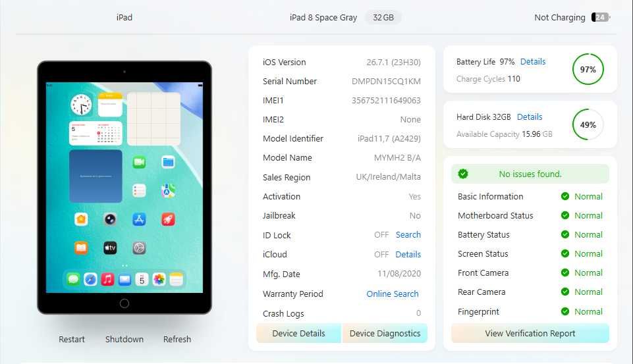
Task: Click the Refresh button
Action: tap(177, 340)
